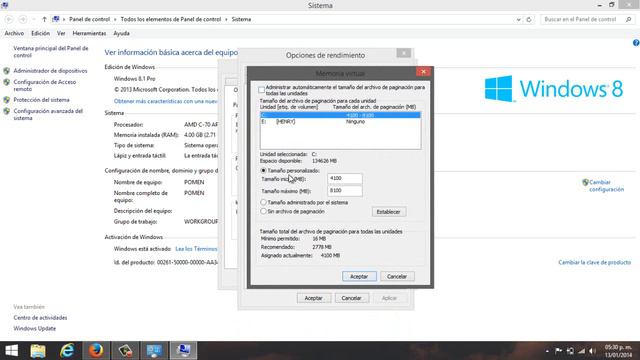
Task: Click Cambiar la clave de producto link
Action: tap(595, 262)
